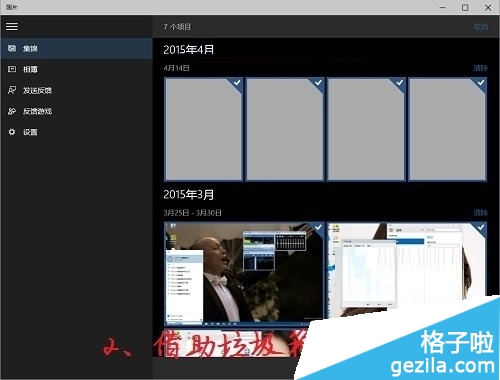The height and width of the screenshot is (380, 500).
Task: Open the hamburger navigation menu
Action: point(12,26)
